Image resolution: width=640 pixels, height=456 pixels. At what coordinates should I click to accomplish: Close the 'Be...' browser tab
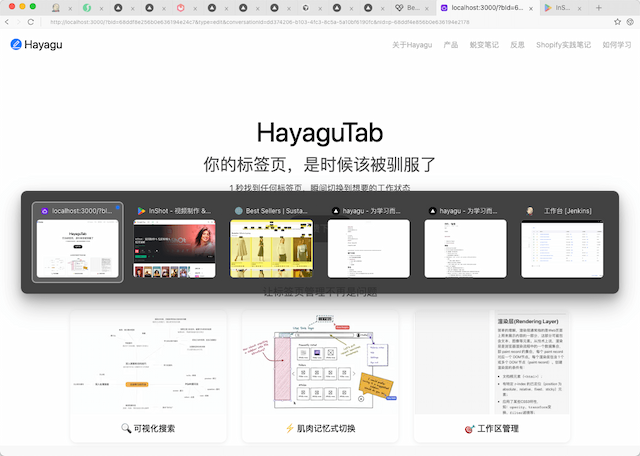pyautogui.click(x=427, y=8)
